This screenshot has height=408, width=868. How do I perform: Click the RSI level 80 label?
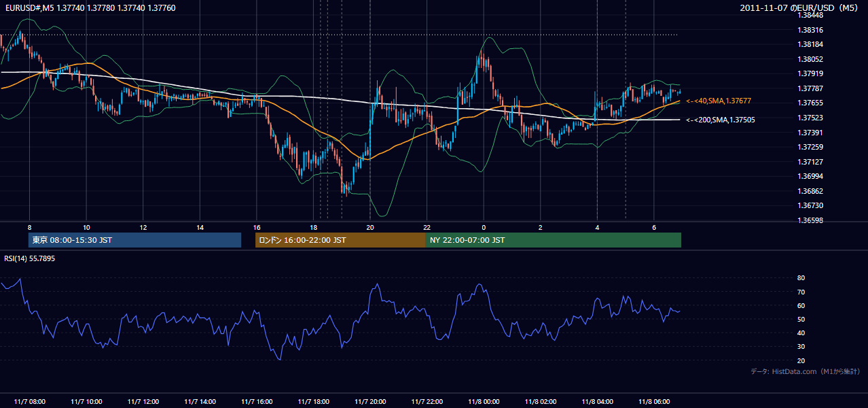pos(801,278)
